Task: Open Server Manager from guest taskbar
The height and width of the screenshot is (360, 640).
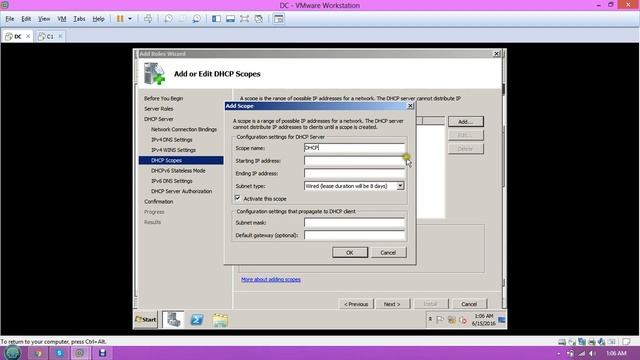Action: (x=173, y=320)
